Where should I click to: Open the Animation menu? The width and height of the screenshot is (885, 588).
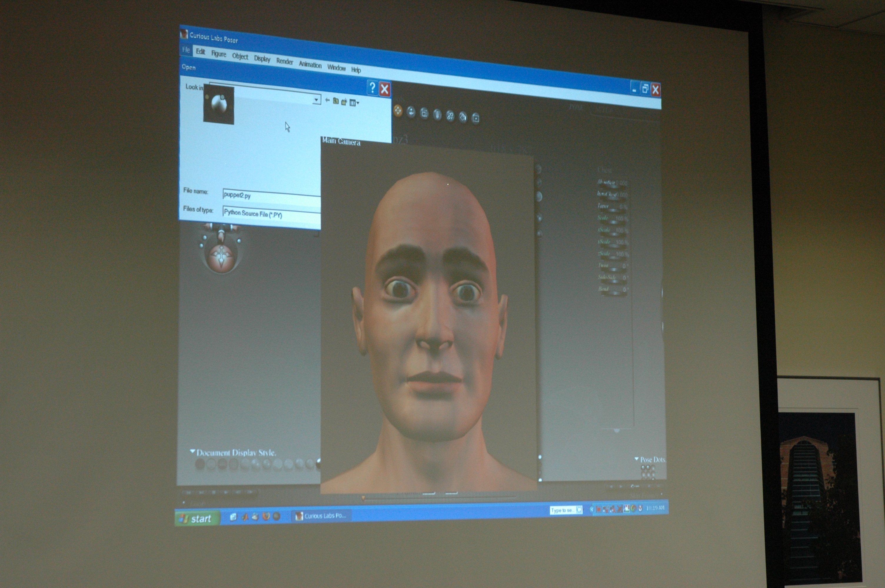310,64
